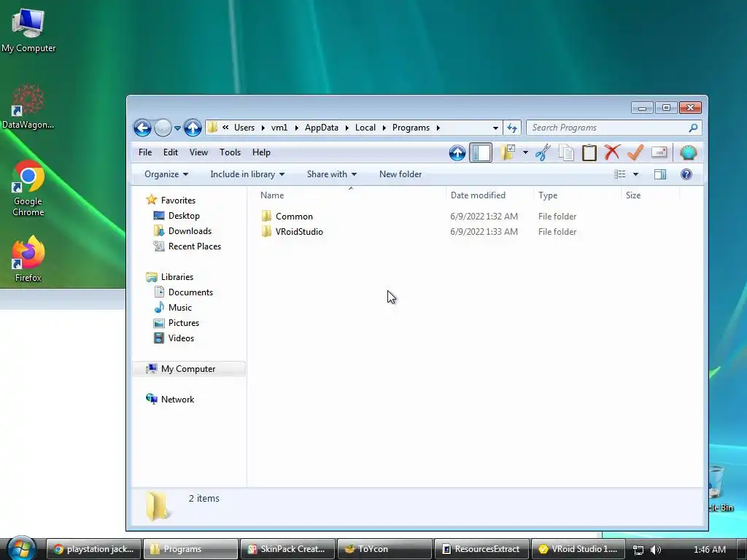This screenshot has height=560, width=747.
Task: Select the VRoidStudio folder
Action: 299,231
